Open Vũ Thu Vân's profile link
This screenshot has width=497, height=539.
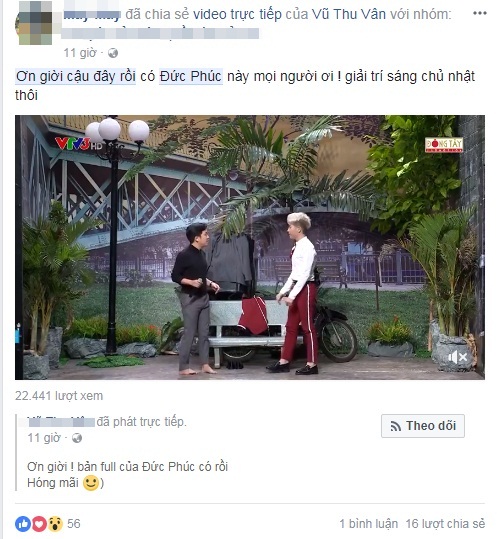click(x=349, y=14)
